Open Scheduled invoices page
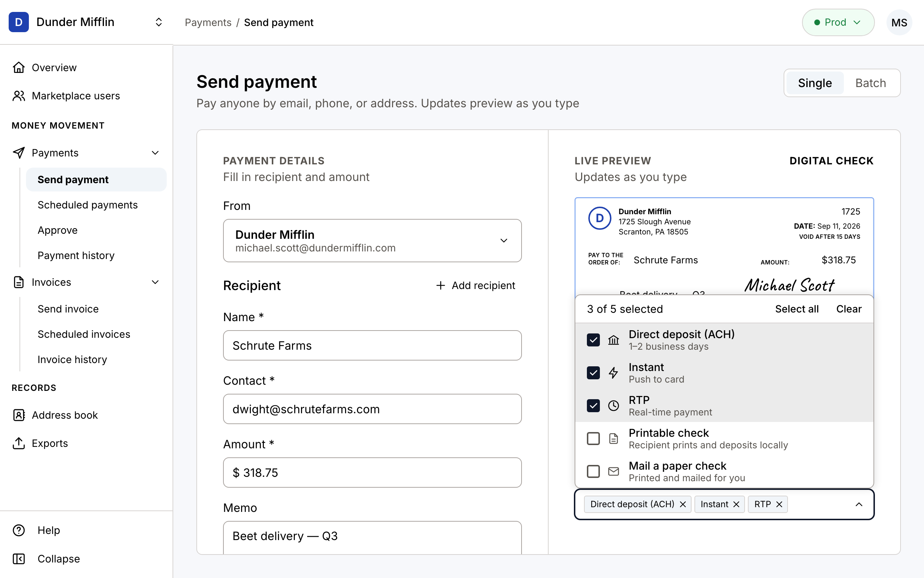The image size is (924, 578). [x=96, y=334]
